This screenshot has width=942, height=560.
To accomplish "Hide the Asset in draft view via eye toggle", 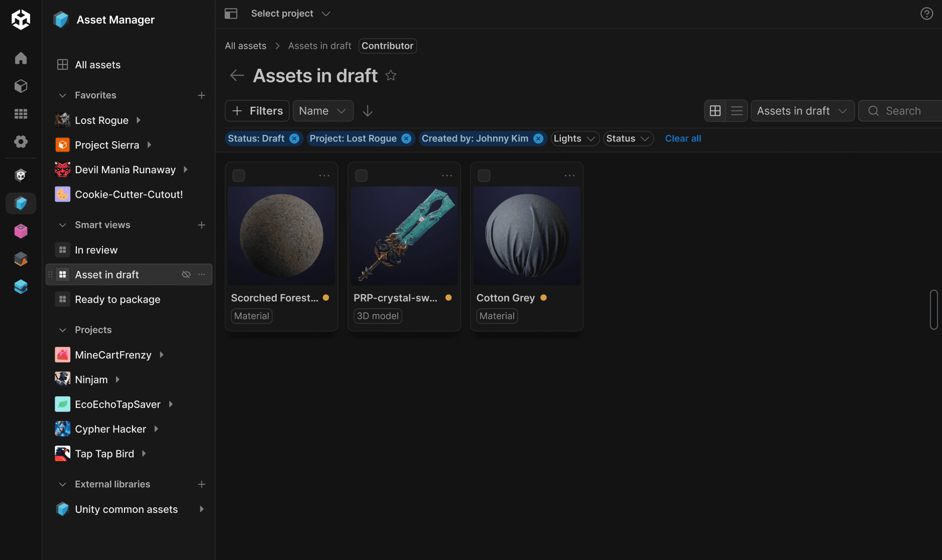I will click(x=186, y=274).
